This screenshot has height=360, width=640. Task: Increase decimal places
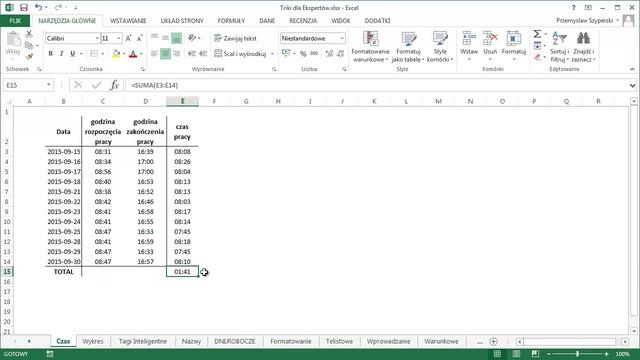pos(329,53)
